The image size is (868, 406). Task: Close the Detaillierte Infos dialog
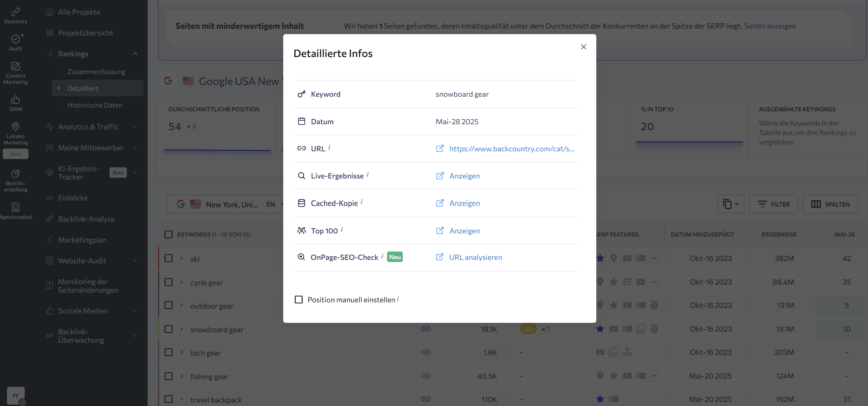click(x=583, y=47)
